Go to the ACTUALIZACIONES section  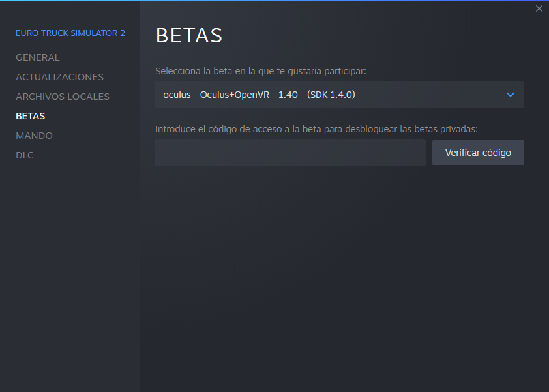point(59,77)
